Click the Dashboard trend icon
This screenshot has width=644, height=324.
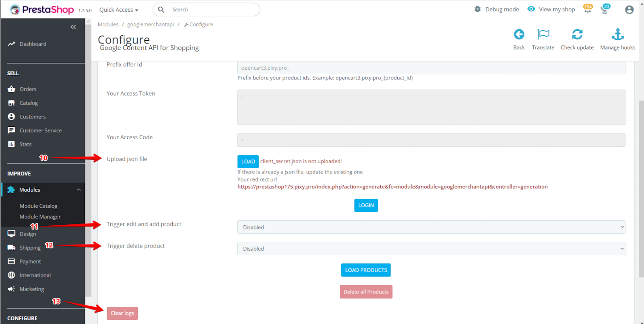coord(11,44)
